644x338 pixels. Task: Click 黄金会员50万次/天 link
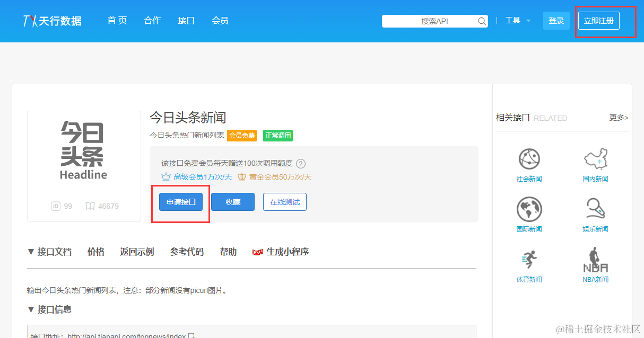coord(280,177)
